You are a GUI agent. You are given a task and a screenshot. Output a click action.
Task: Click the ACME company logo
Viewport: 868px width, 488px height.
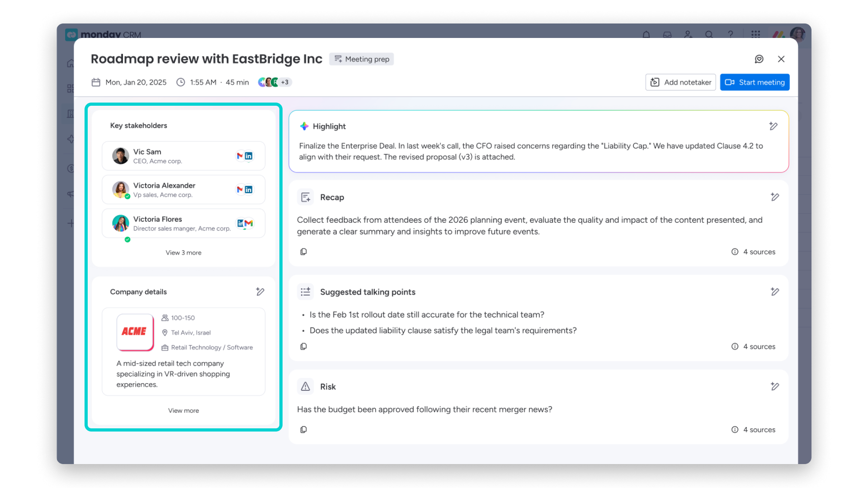tap(135, 332)
